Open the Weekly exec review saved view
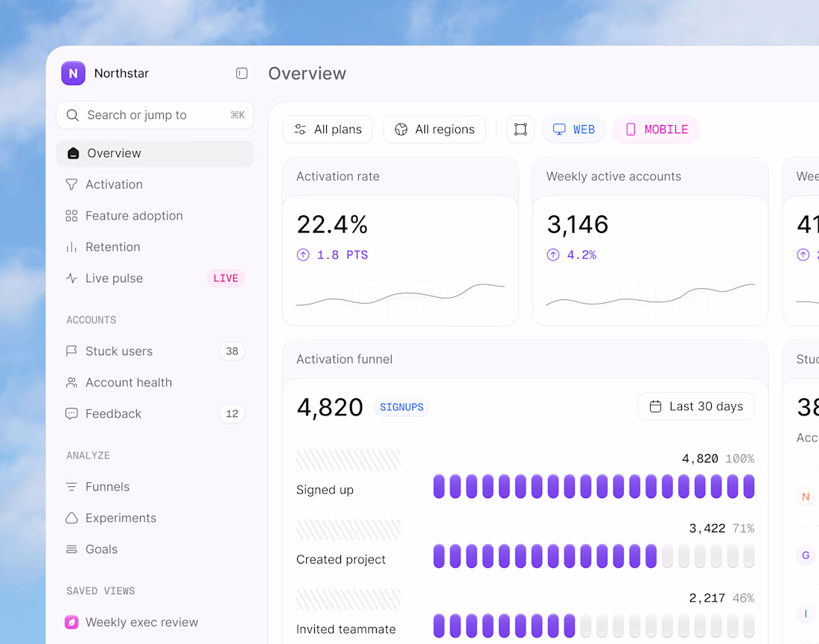 click(x=155, y=622)
